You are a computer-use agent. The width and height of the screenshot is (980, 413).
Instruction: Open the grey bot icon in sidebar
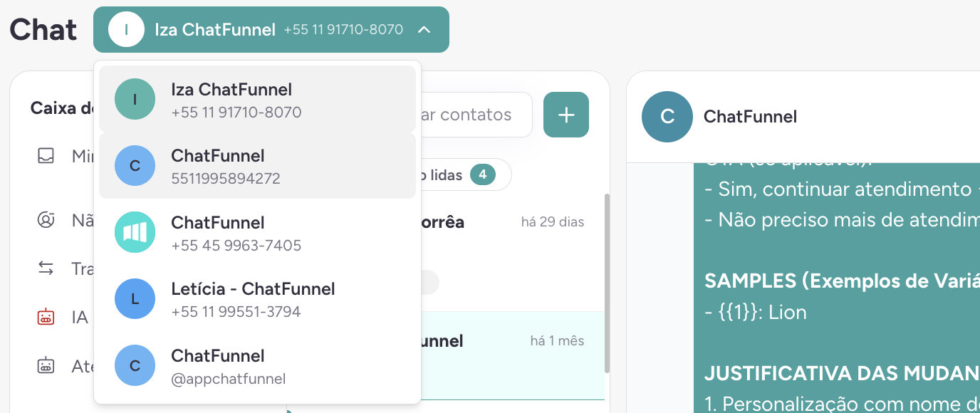pos(46,366)
